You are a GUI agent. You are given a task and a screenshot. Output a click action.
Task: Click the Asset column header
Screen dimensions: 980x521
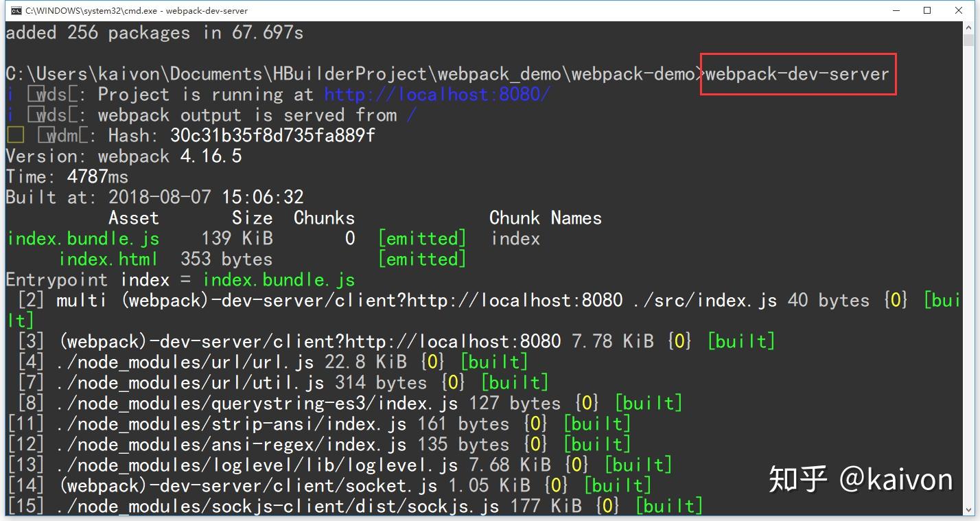click(134, 218)
